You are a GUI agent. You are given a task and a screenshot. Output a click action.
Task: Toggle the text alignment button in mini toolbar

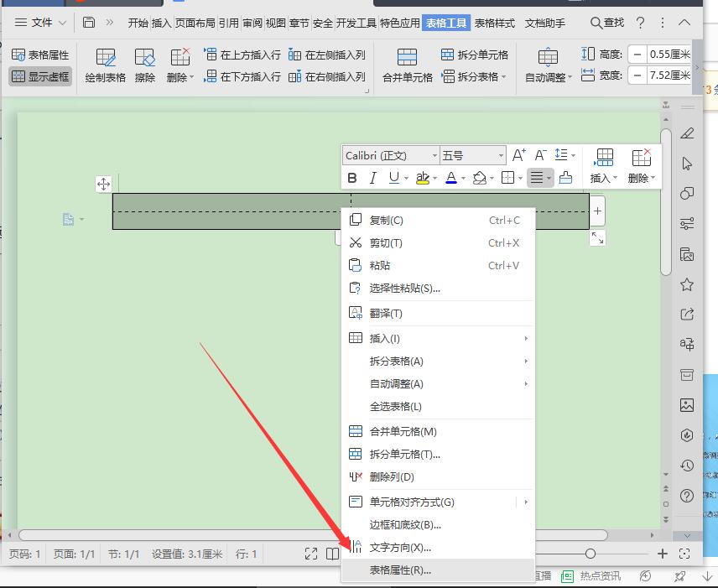pos(536,178)
